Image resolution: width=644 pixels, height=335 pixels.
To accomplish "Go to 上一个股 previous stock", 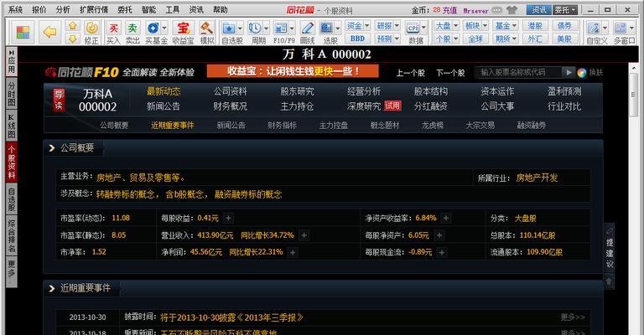I will click(x=410, y=73).
